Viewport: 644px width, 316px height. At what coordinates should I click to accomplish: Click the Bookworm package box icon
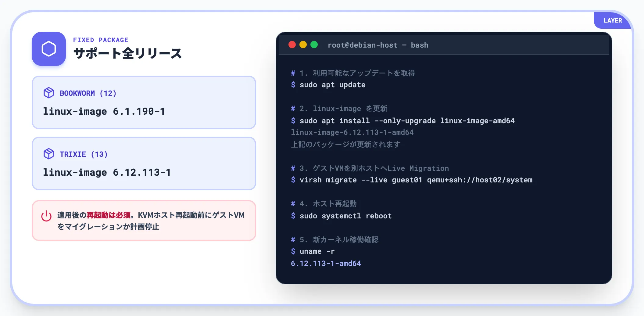click(49, 93)
